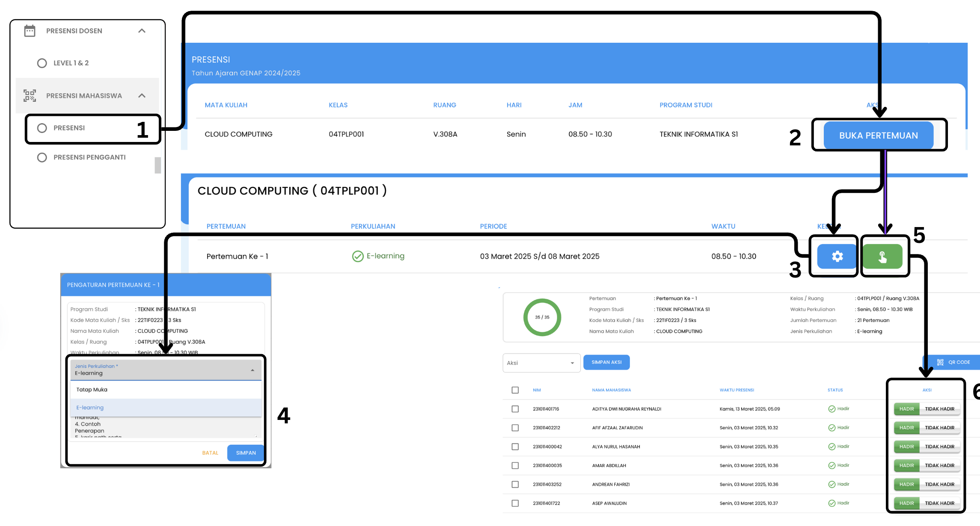This screenshot has height=526, width=980.
Task: Select the Level 1 & 2 radio option
Action: tap(42, 63)
